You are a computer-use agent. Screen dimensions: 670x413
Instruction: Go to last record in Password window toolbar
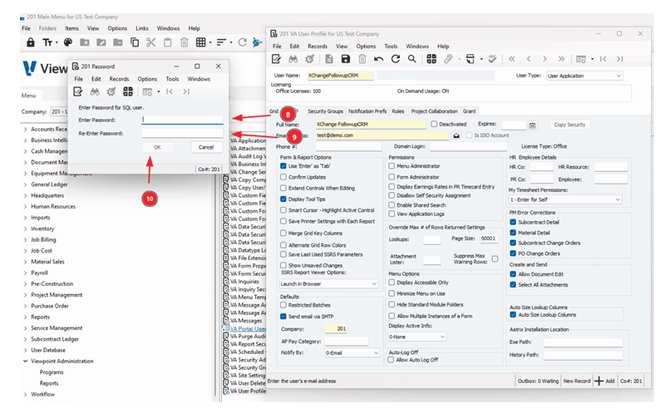pyautogui.click(x=186, y=91)
